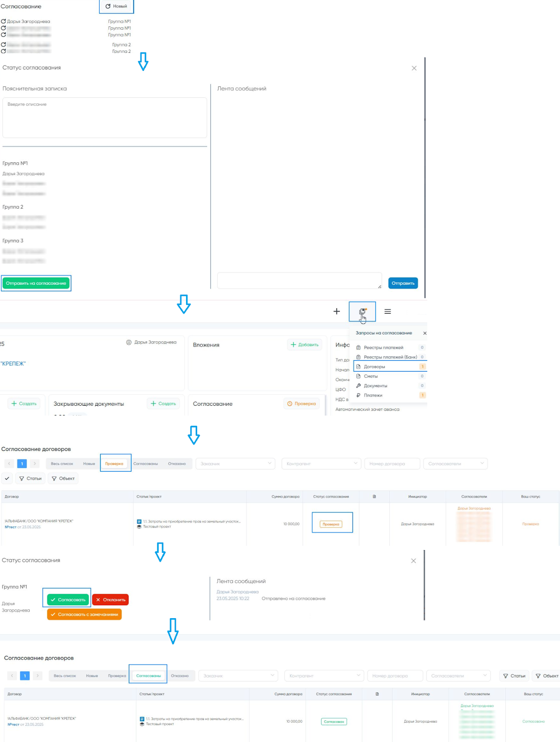Click Добавить in the Вложения card
560x742 pixels.
click(x=305, y=345)
